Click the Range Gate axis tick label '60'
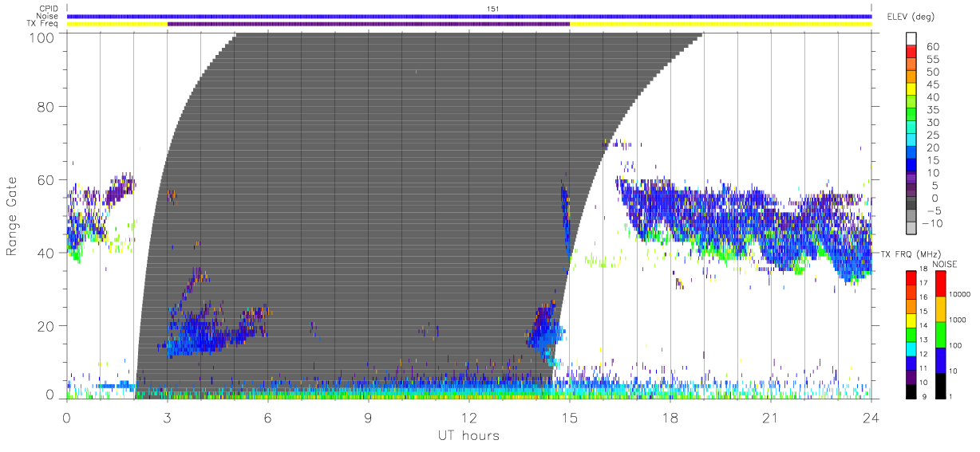Viewport: 980px width, 452px height. (x=46, y=179)
